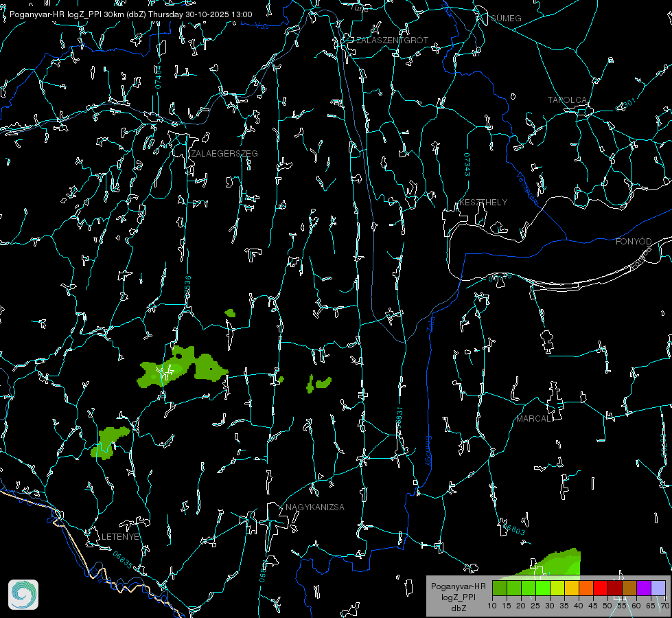672x618 pixels.
Task: Select the 15-20 dBZ green legend swatch
Action: (514, 588)
